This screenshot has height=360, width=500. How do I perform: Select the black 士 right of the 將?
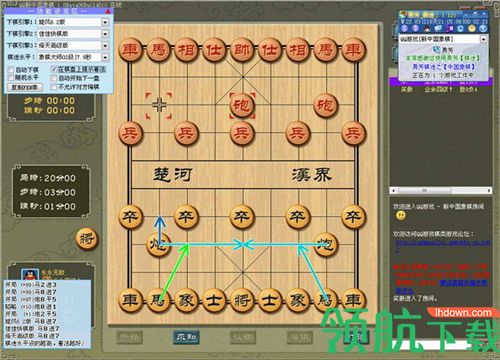click(270, 300)
